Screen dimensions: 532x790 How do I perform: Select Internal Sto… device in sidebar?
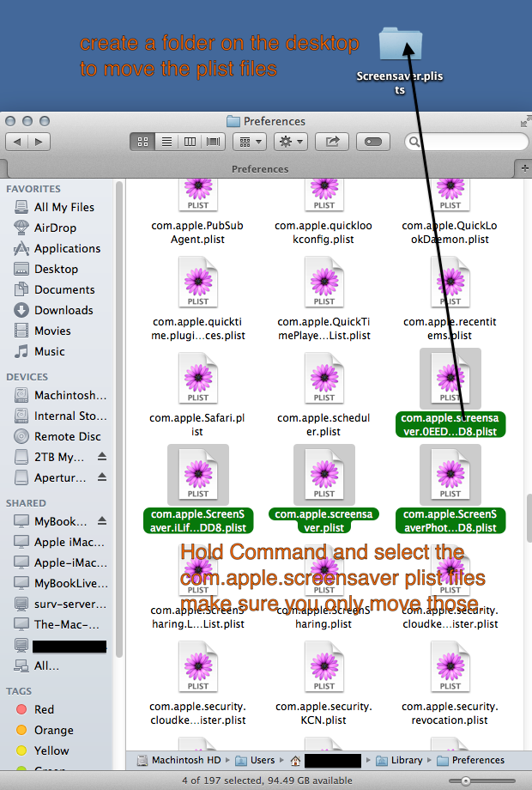[60, 416]
